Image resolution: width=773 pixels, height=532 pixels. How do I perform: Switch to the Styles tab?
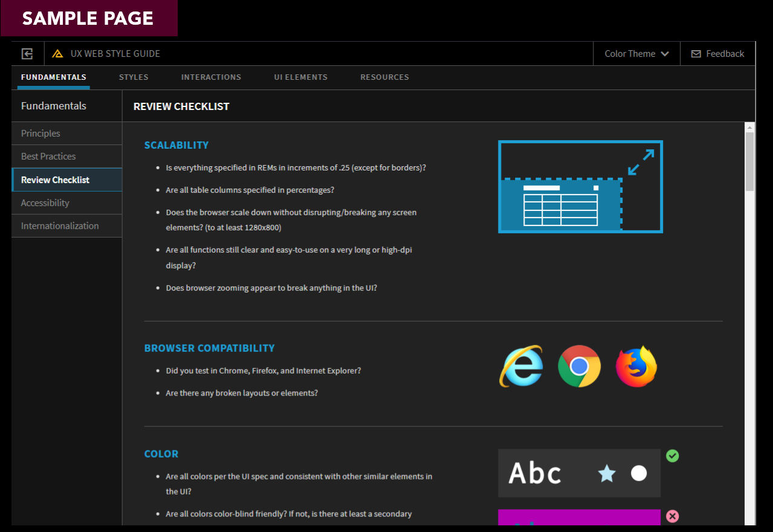coord(134,77)
